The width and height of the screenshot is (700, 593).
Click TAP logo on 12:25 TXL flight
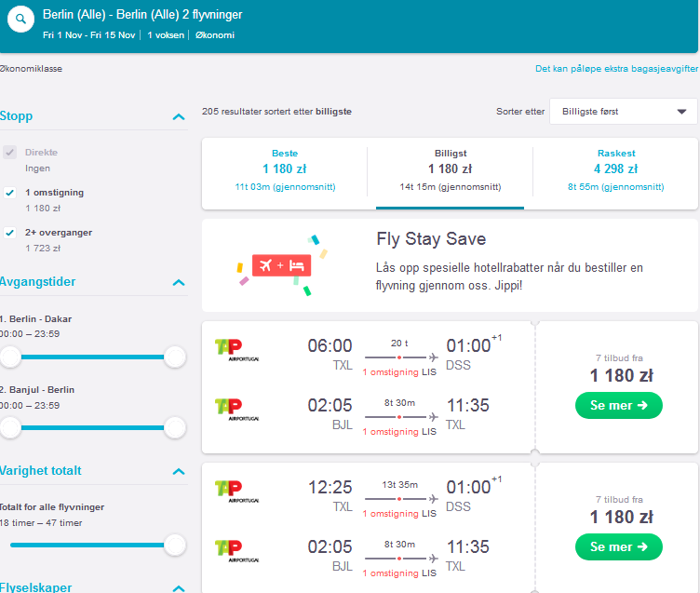click(x=236, y=492)
